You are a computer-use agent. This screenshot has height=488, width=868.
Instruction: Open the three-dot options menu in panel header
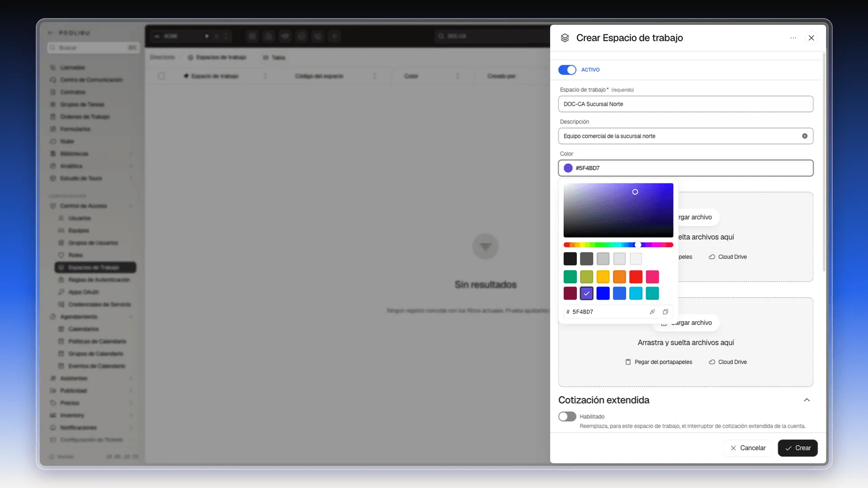pyautogui.click(x=793, y=38)
